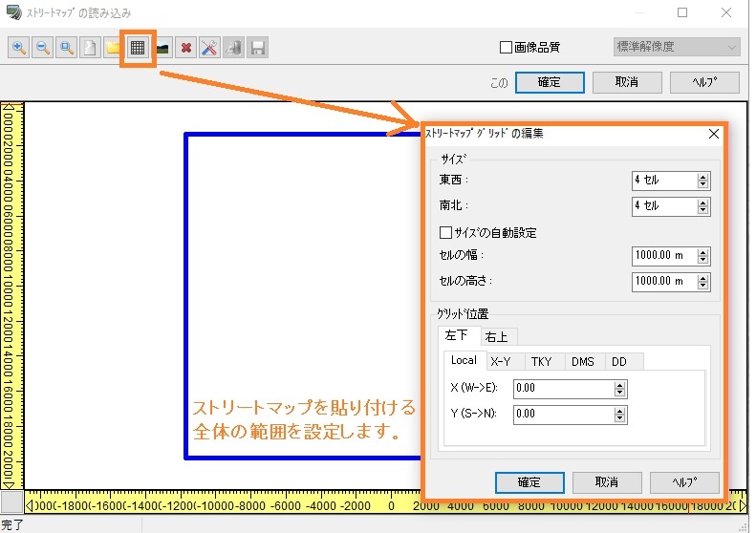Image resolution: width=756 pixels, height=533 pixels.
Task: Click ヘルプ in the main window header
Action: tap(705, 82)
